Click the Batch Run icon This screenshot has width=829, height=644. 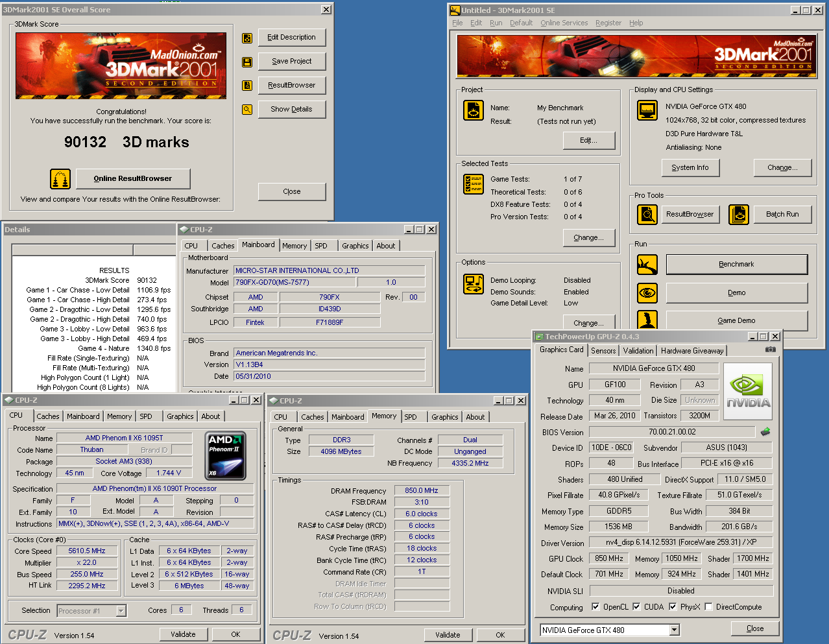click(x=739, y=214)
